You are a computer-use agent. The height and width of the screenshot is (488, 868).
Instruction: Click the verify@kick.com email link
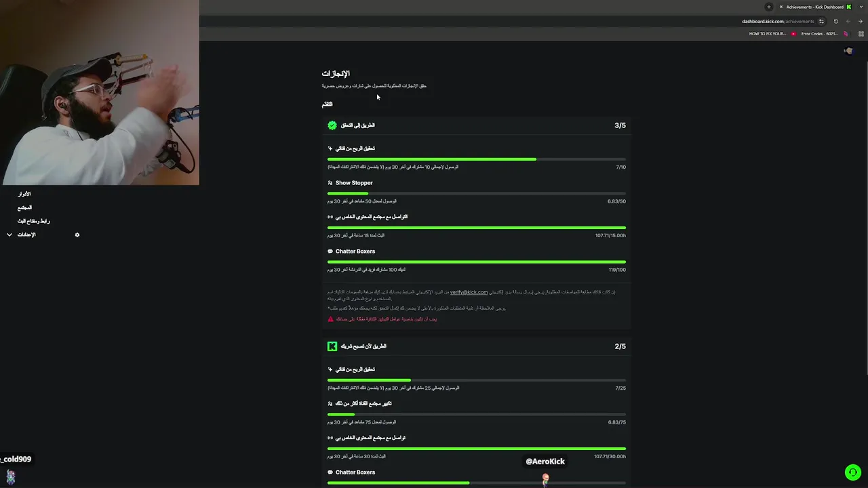coord(469,292)
